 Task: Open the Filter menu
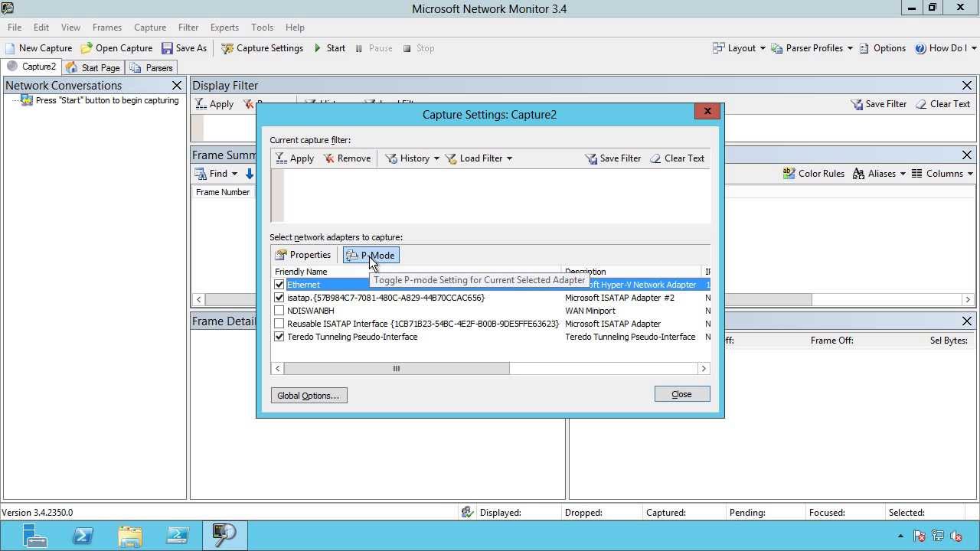coord(188,28)
